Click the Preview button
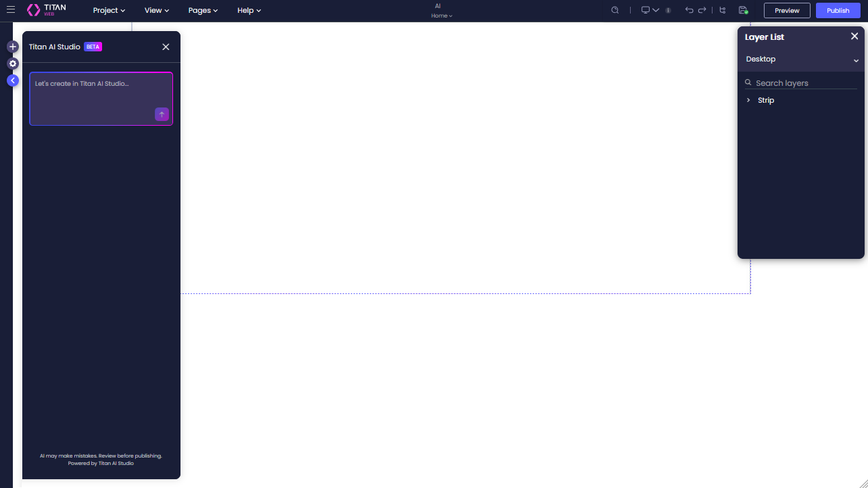This screenshot has width=868, height=488. 786,10
